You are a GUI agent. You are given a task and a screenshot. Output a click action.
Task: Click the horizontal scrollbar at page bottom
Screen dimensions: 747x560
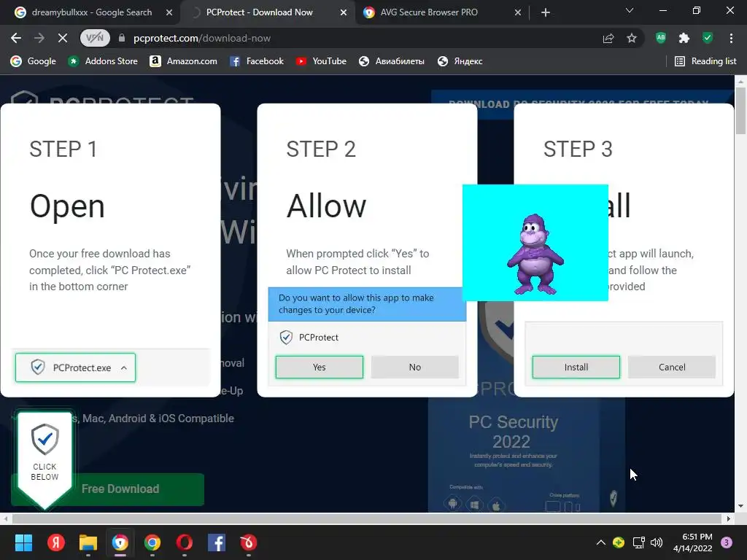pos(367,518)
